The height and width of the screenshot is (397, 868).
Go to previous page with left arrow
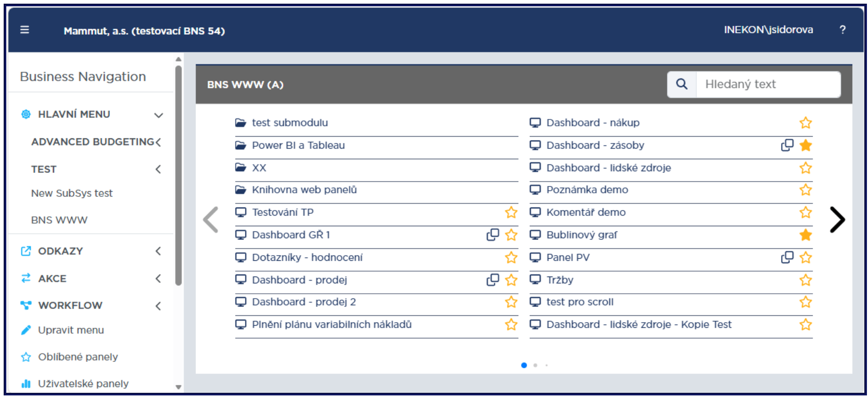[x=211, y=219]
